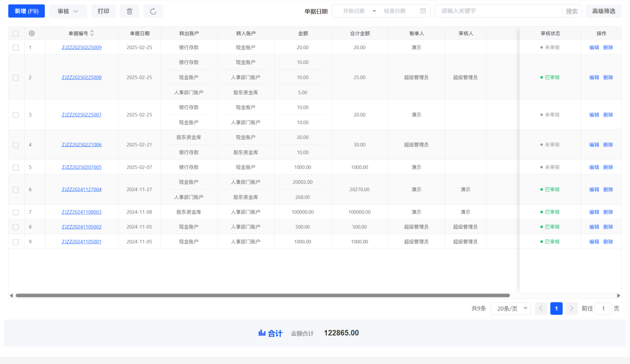
Task: Click the sort arrows beside 单据编号
Action: tap(92, 33)
